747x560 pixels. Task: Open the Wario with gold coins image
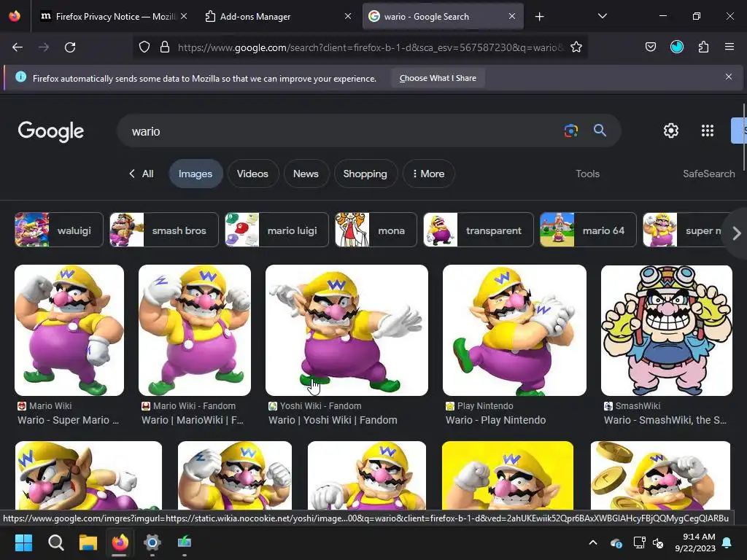tap(660, 475)
